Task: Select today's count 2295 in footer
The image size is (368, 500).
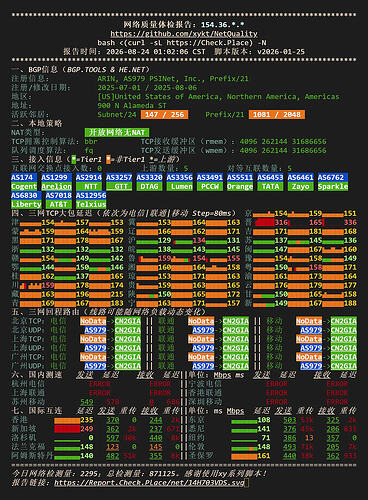Action: point(89,473)
